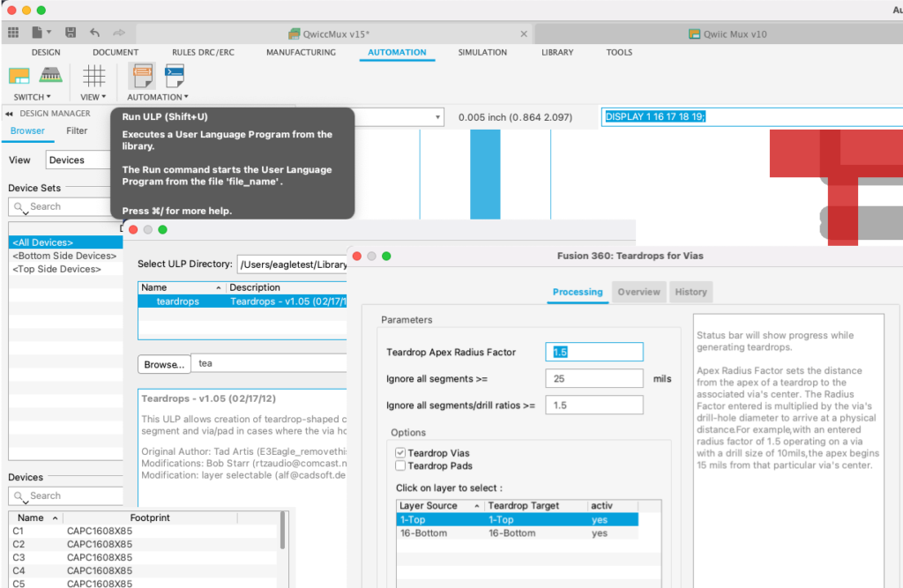Sort the Devices table by Name
Viewport: 903px width, 588px height.
[37, 517]
